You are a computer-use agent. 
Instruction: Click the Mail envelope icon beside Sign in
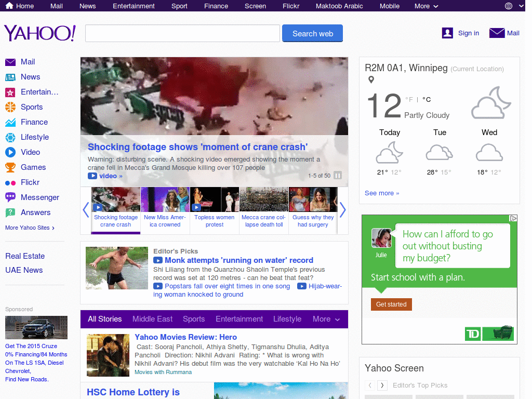tap(497, 33)
